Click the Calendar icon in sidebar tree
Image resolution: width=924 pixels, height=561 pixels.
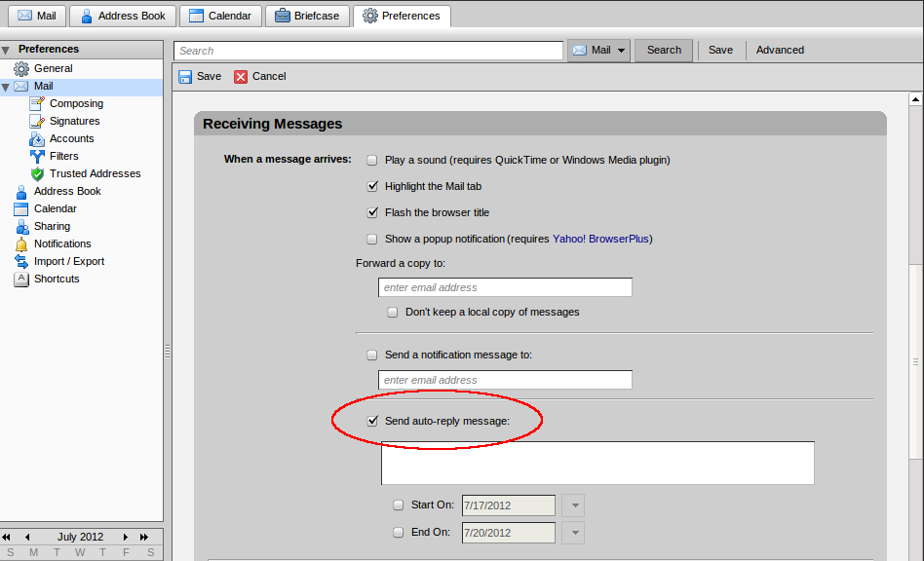tap(21, 209)
